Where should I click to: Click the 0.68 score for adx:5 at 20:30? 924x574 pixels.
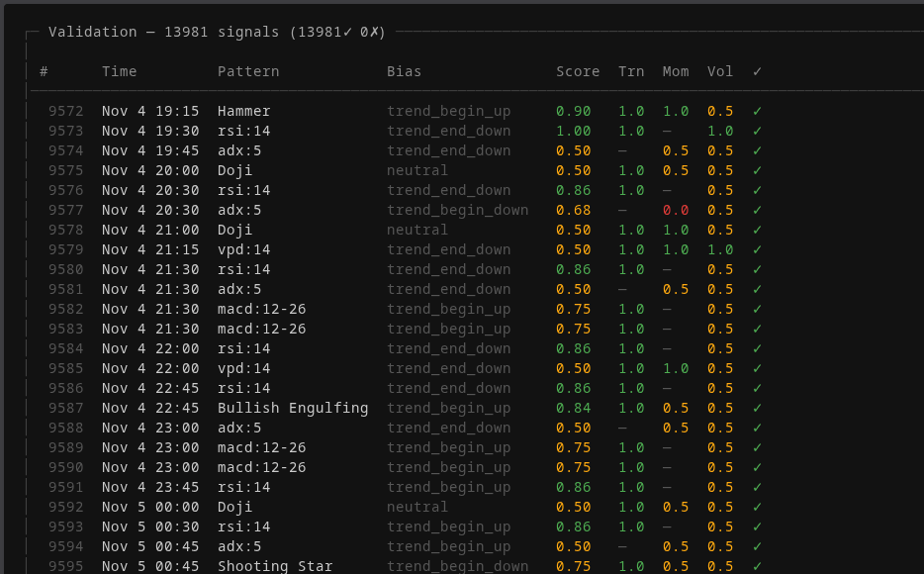point(578,210)
